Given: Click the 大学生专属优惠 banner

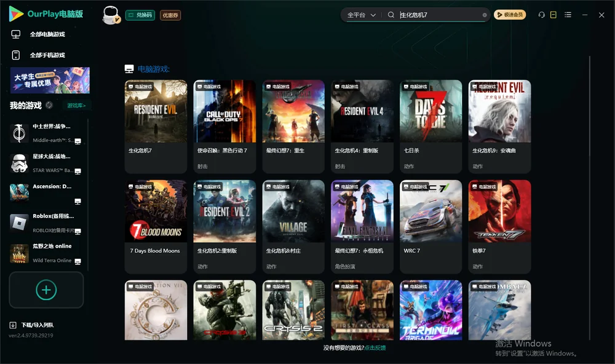Looking at the screenshot, I should tap(50, 80).
